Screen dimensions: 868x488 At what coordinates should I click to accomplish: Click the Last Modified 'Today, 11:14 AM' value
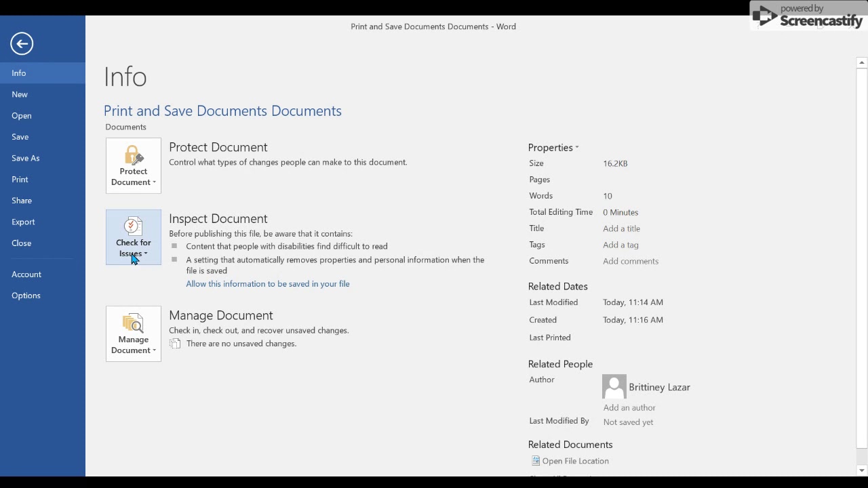coord(633,302)
